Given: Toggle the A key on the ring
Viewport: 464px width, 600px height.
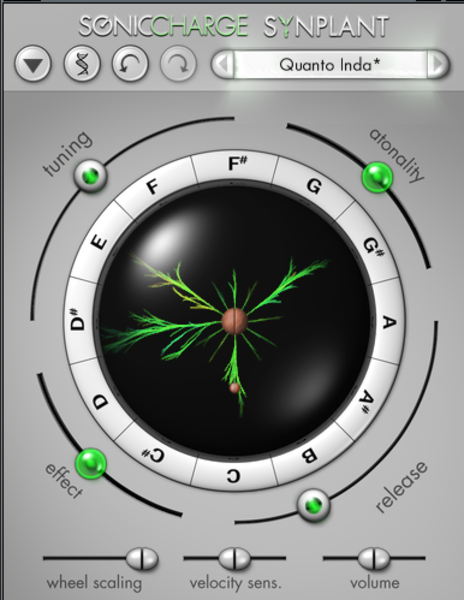Looking at the screenshot, I should pos(388,322).
